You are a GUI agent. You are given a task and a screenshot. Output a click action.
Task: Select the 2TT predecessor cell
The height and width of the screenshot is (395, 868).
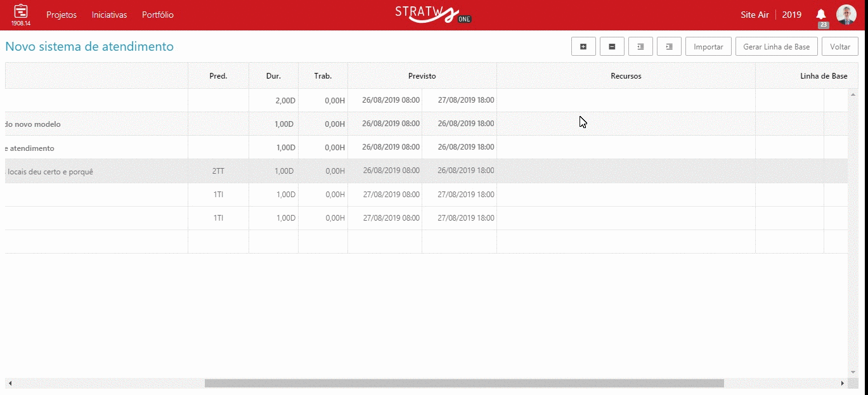click(218, 171)
